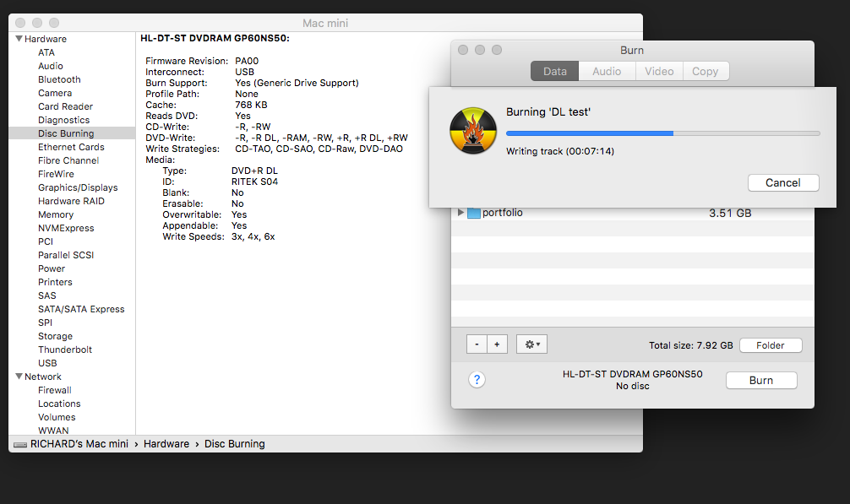
Task: Click the 'DVD+R DL' media type value
Action: pos(254,171)
